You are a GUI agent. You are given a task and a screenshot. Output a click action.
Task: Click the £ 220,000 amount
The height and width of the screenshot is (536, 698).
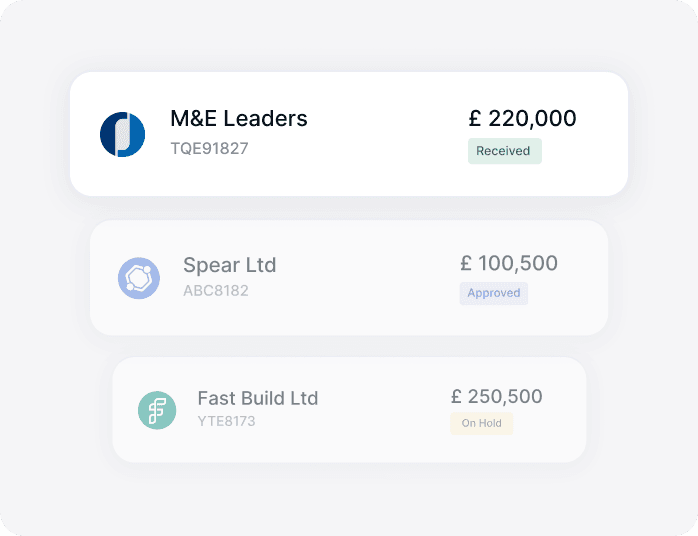click(522, 118)
